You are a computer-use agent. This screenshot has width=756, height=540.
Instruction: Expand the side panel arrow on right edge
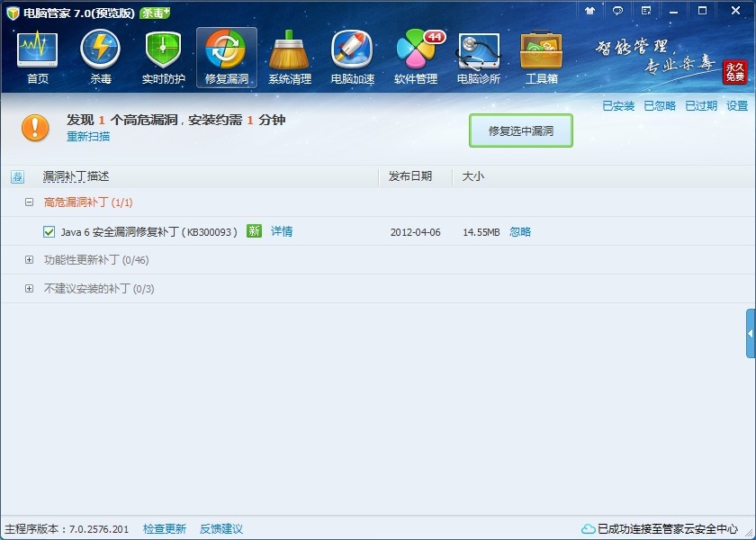(751, 334)
